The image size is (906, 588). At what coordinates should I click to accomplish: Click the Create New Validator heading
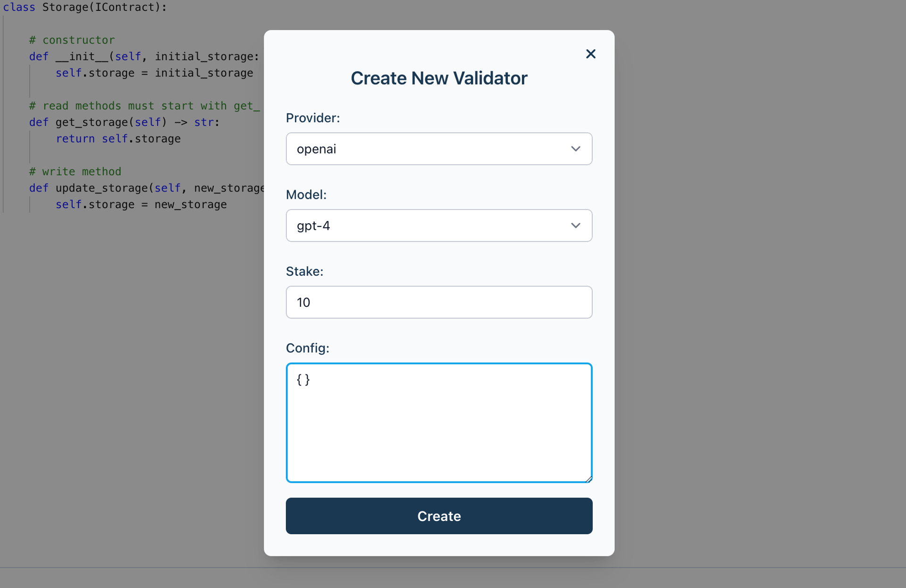[438, 78]
